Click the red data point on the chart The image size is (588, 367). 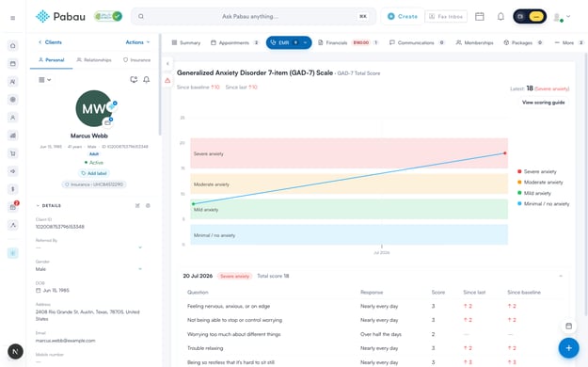[505, 153]
